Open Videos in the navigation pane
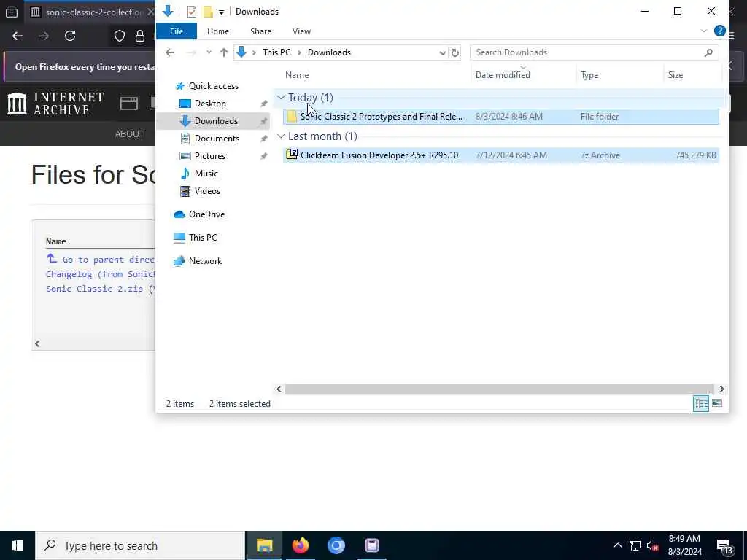 pyautogui.click(x=207, y=191)
